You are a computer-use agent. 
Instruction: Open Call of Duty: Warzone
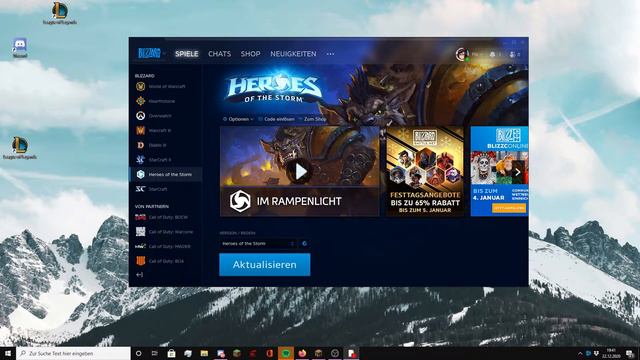point(165,232)
